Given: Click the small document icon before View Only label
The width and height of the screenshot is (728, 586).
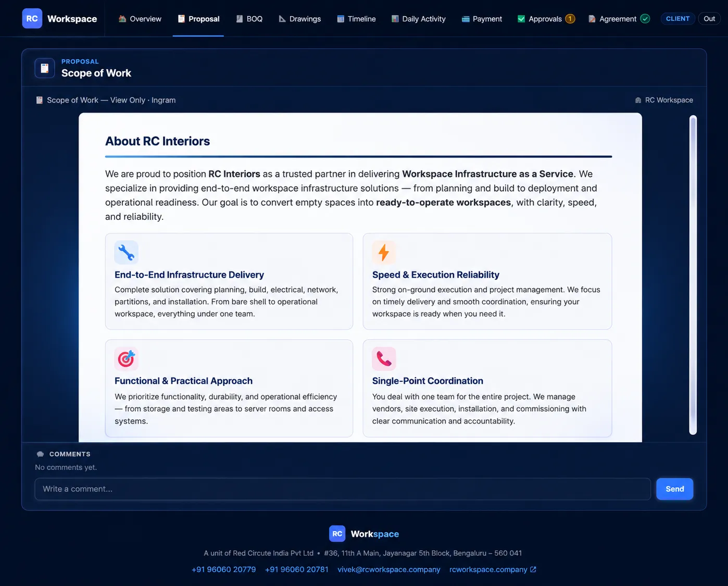Looking at the screenshot, I should pyautogui.click(x=39, y=100).
